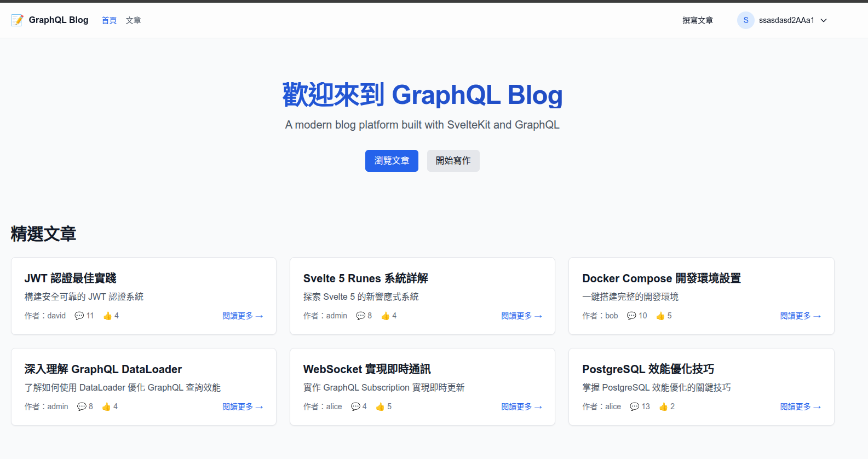Viewport: 868px width, 459px height.
Task: Click comment bubble icon on JWT article
Action: 79,316
